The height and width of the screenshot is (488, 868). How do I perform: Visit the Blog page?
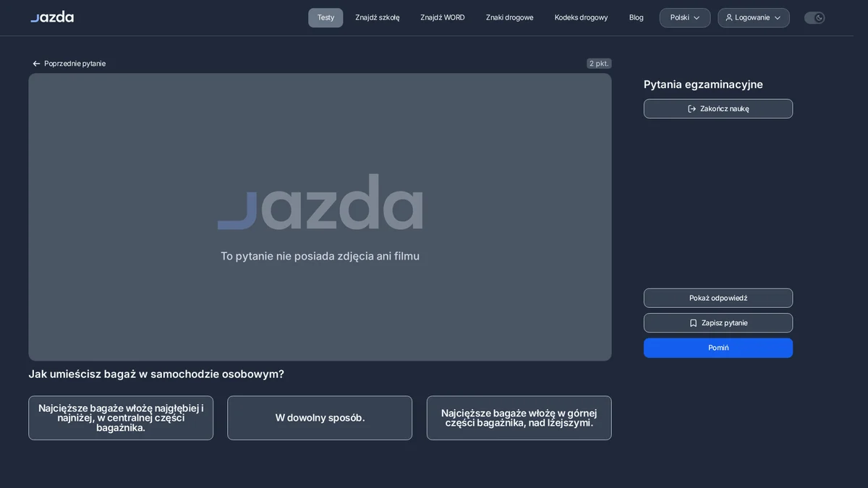(x=637, y=17)
